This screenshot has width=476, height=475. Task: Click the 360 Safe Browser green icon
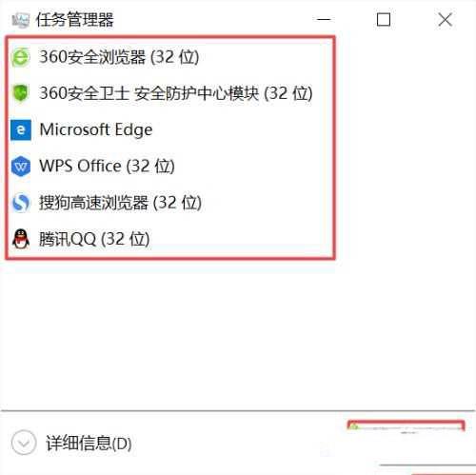click(21, 57)
